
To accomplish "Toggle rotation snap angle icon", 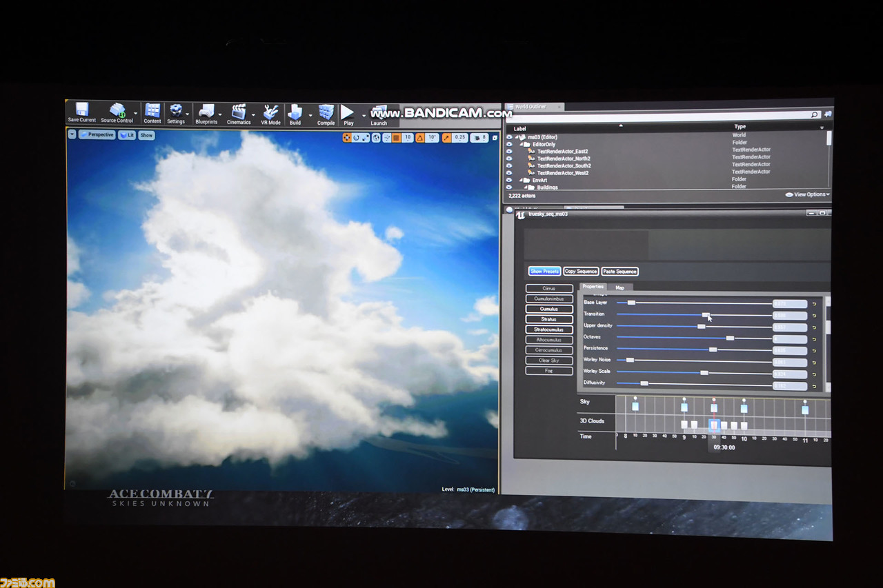I will [x=420, y=138].
